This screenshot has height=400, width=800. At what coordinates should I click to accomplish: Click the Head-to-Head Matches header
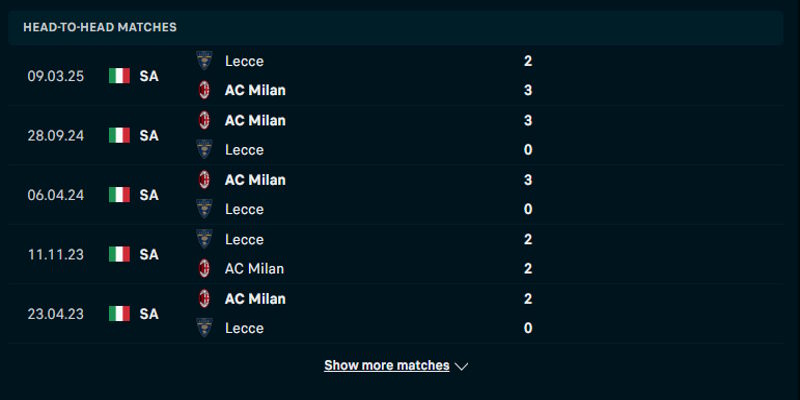pos(100,27)
